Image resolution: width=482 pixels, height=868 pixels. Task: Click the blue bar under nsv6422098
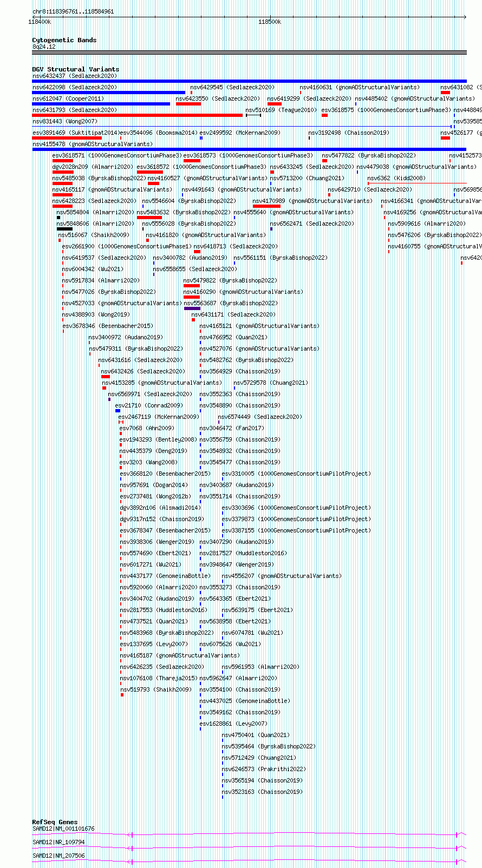[108, 93]
